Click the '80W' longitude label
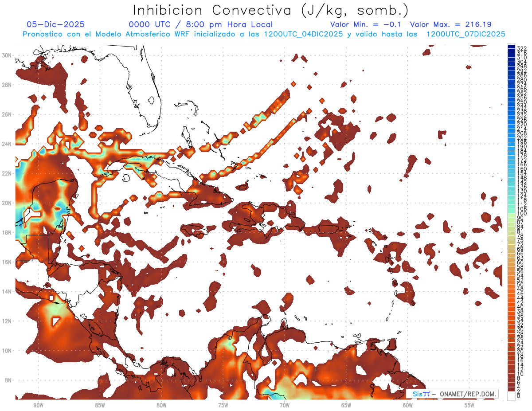This screenshot has width=532, height=411. [161, 406]
